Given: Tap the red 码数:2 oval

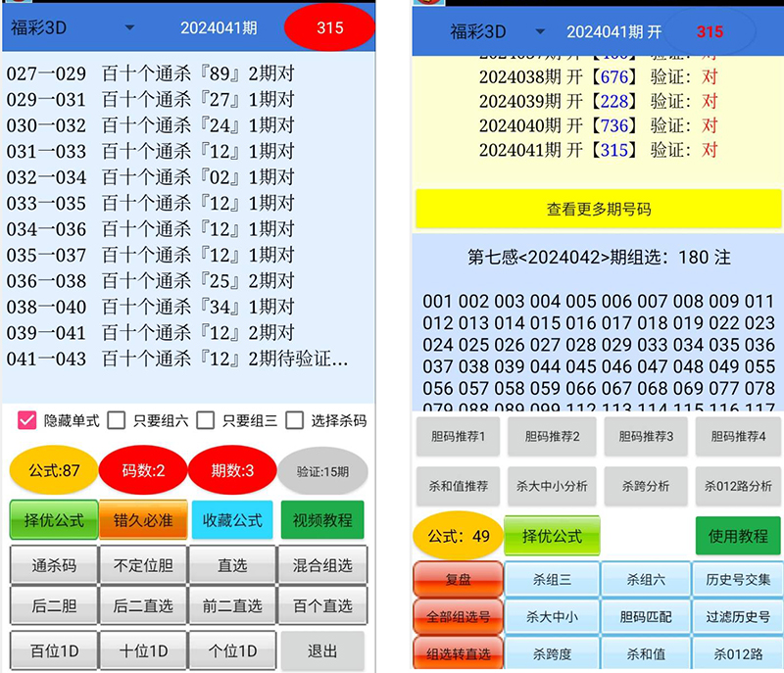Looking at the screenshot, I should [143, 471].
